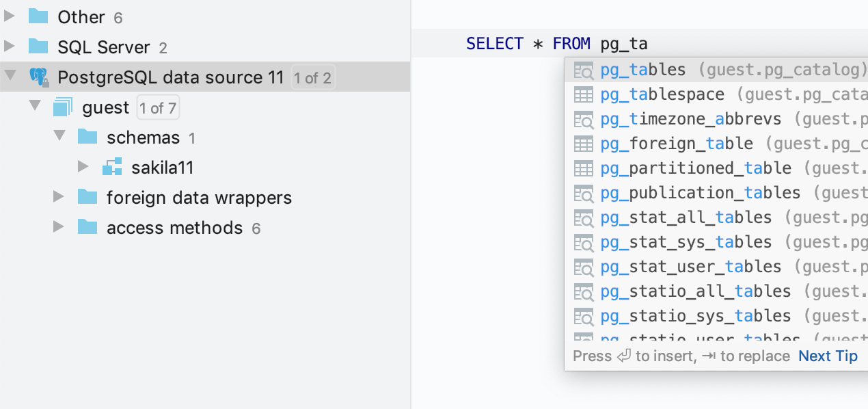Click the access methods folder icon

[87, 227]
